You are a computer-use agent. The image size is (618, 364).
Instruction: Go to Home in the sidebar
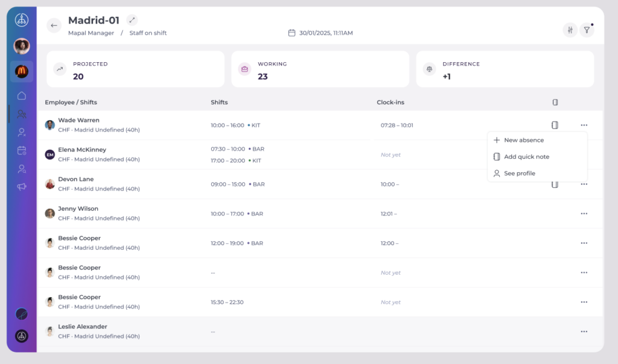22,95
